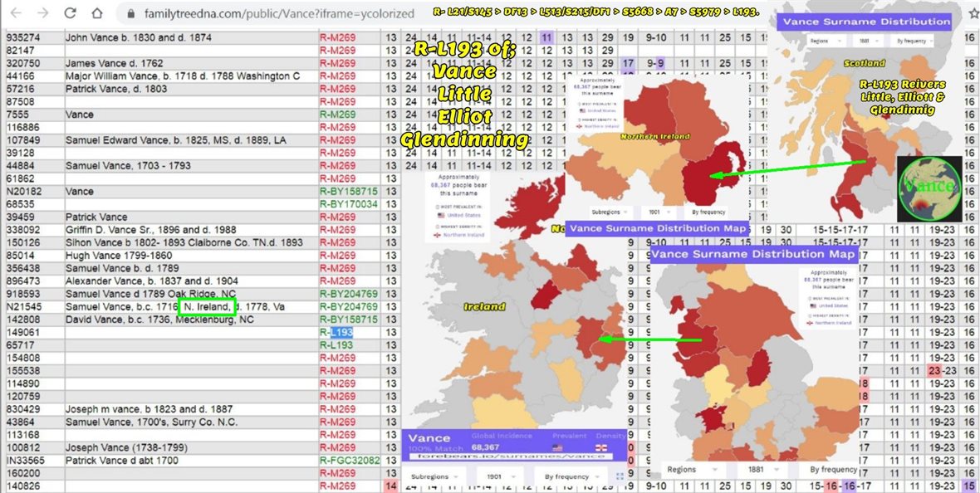Open By frequency dropdown under Northern Ireland map
The width and height of the screenshot is (980, 493).
point(706,212)
